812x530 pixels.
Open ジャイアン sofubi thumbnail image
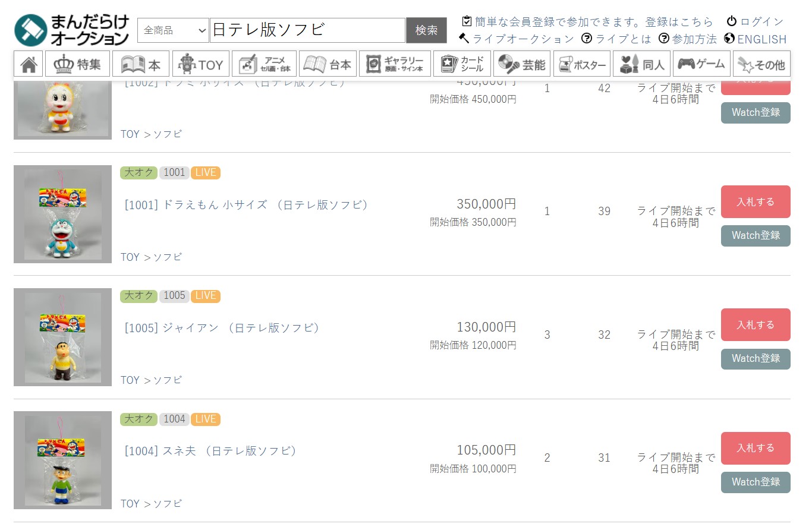pos(62,337)
